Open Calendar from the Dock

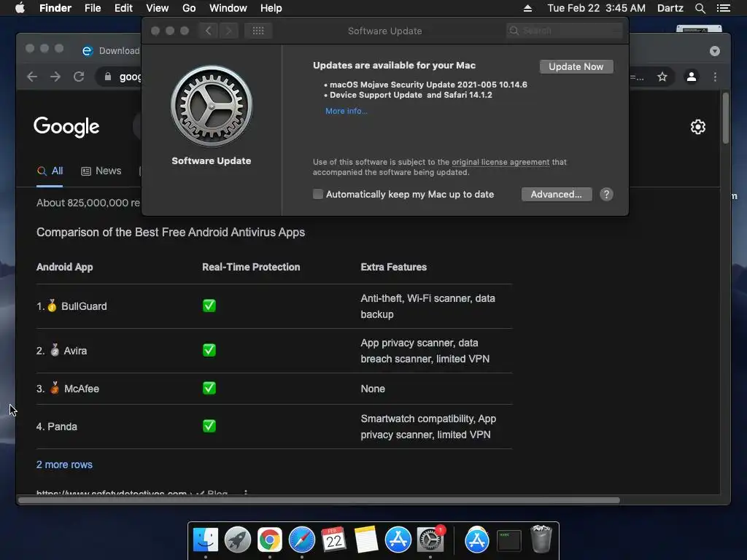point(333,540)
